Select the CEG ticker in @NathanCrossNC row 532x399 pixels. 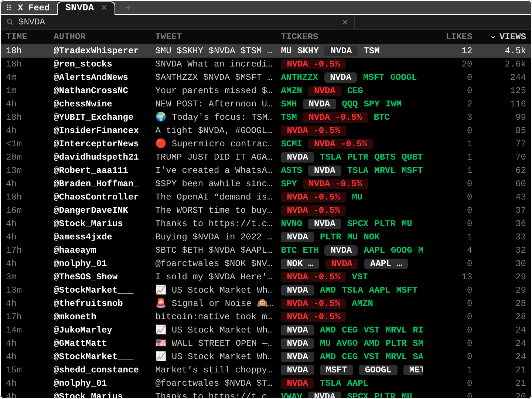click(x=355, y=91)
